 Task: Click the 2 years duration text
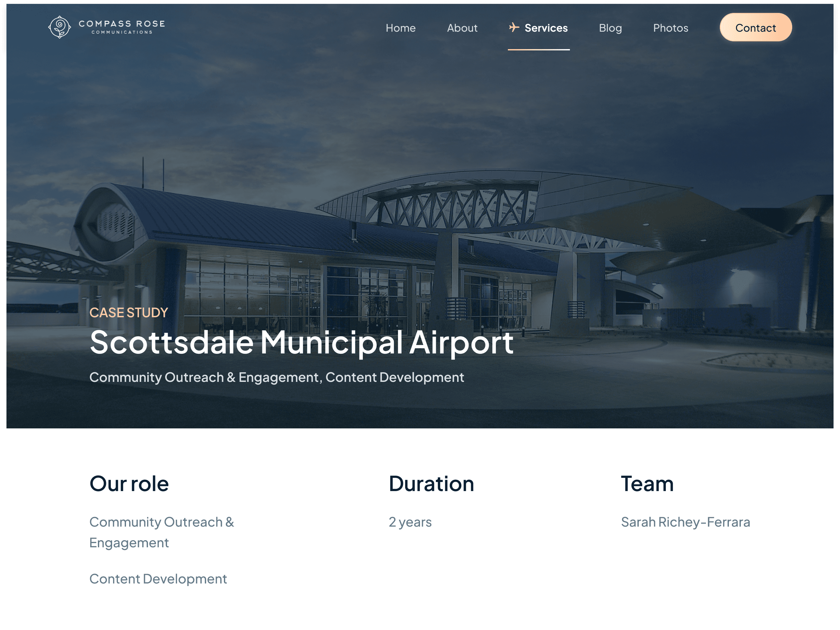(x=410, y=522)
